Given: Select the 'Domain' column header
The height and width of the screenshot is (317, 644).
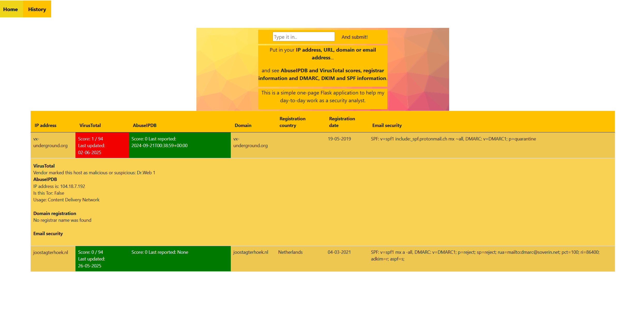Looking at the screenshot, I should click(243, 125).
